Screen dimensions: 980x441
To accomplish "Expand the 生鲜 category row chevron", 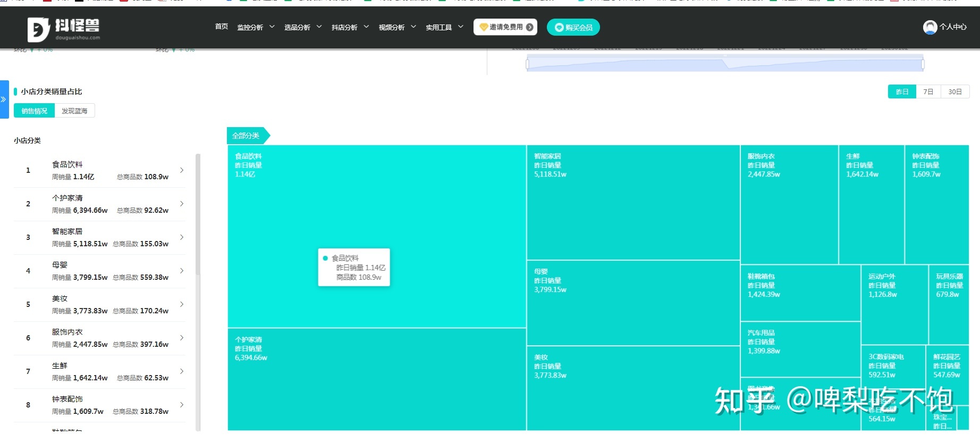I will tap(182, 371).
